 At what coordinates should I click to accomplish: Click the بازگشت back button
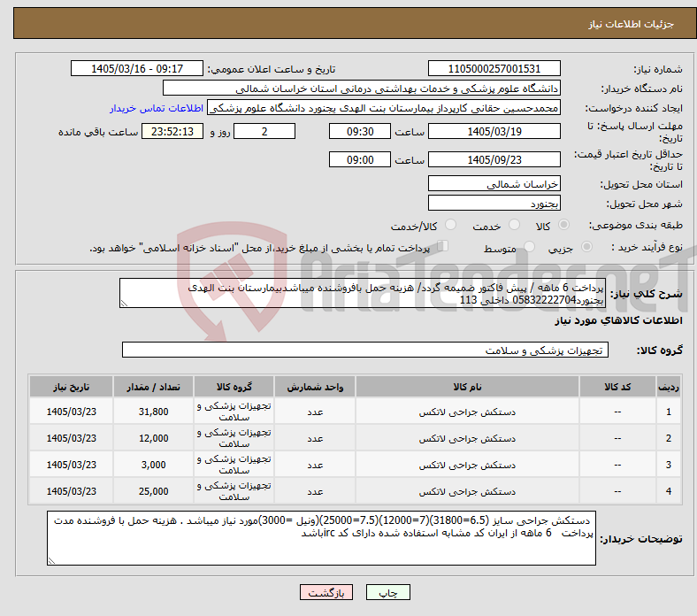pos(326,592)
